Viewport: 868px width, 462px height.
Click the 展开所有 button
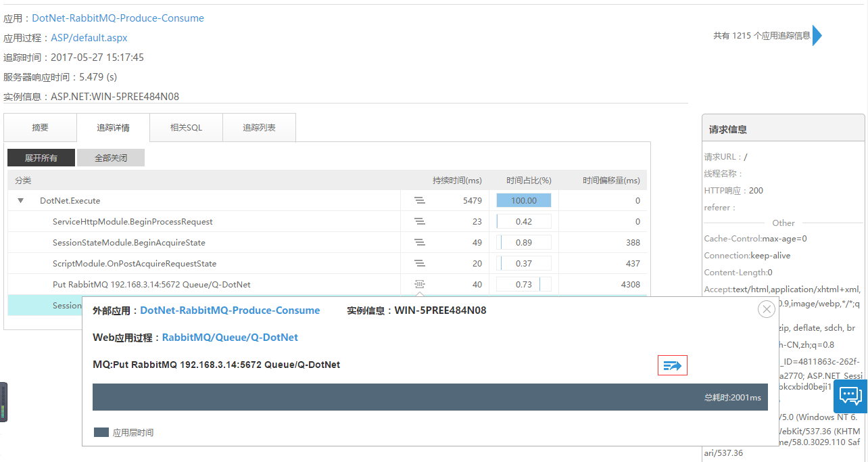41,158
